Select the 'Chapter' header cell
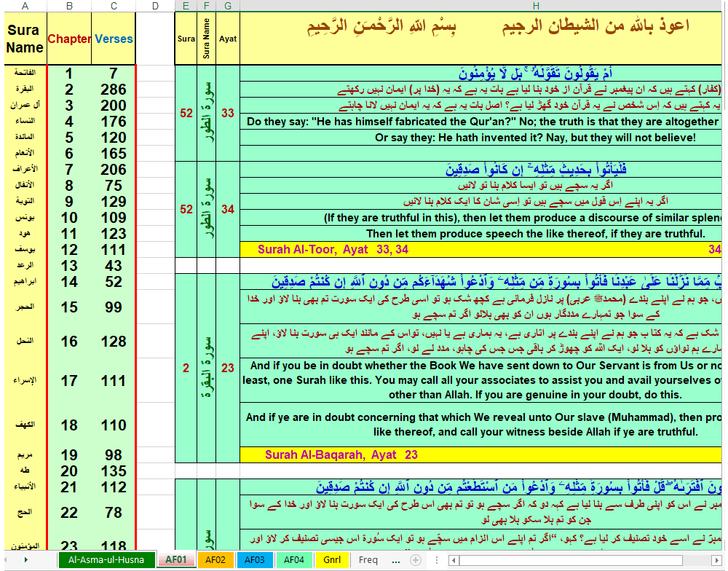The image size is (728, 571). pos(69,39)
